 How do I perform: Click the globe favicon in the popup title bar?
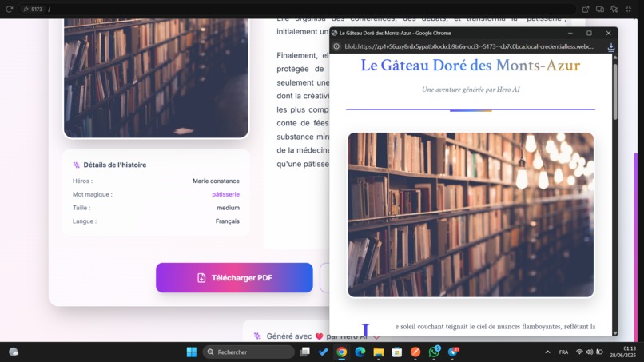point(334,33)
